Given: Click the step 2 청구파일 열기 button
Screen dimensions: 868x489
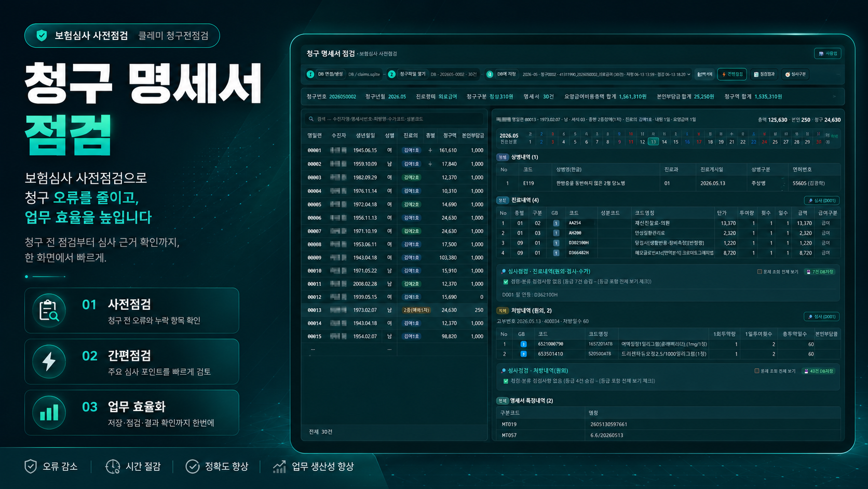Looking at the screenshot, I should pyautogui.click(x=408, y=74).
